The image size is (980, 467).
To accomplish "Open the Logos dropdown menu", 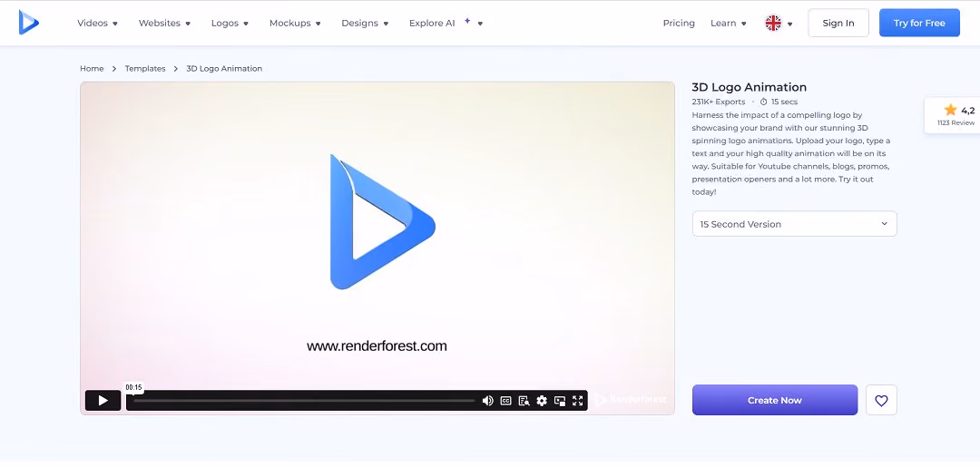I will click(230, 23).
